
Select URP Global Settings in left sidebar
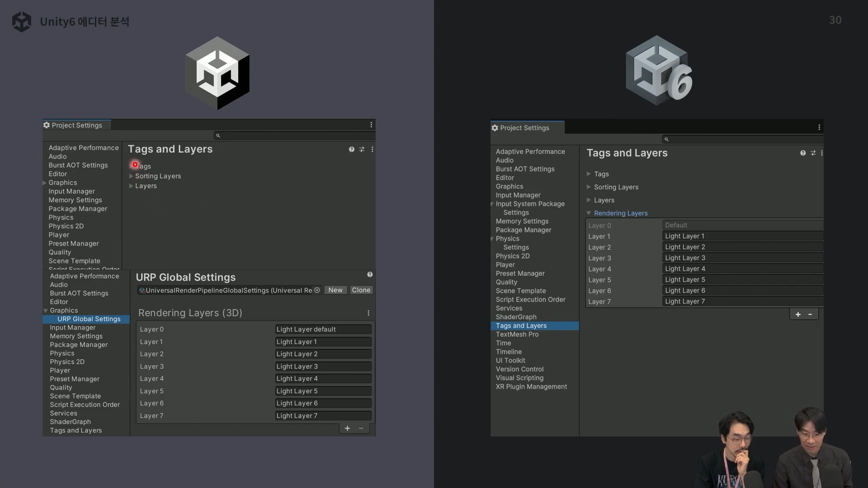tap(89, 319)
